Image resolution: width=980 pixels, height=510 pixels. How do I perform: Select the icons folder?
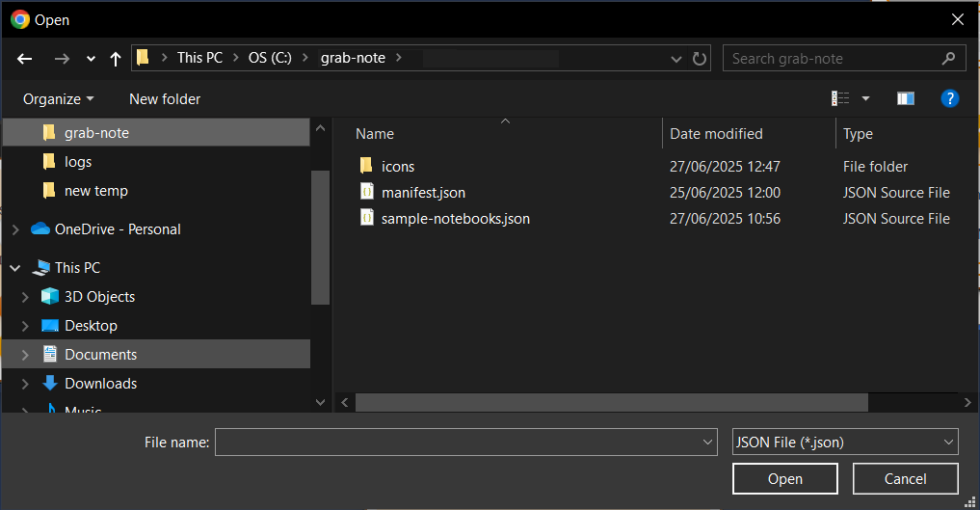pyautogui.click(x=398, y=167)
